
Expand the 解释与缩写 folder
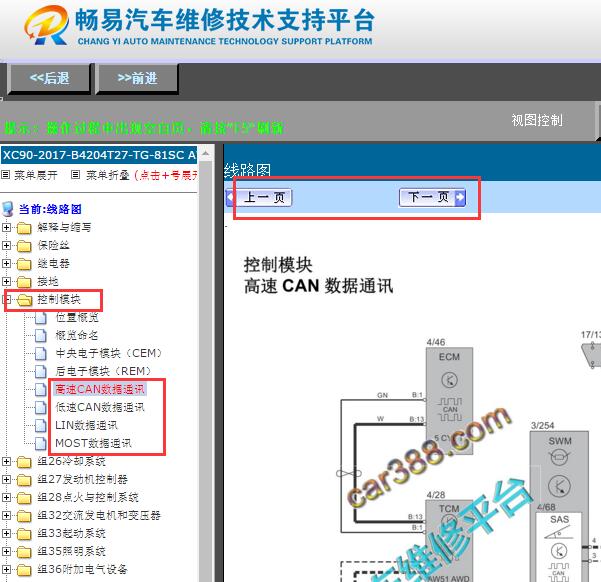click(6, 227)
